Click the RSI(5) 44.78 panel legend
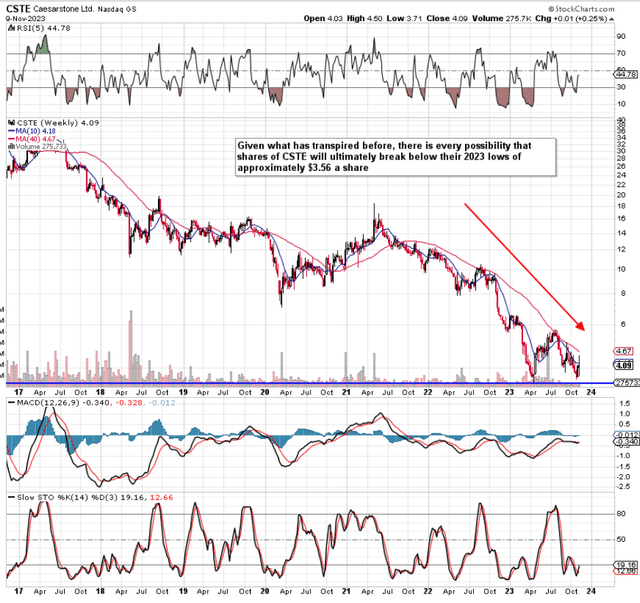Screen dimensions: 640x603 (43, 28)
